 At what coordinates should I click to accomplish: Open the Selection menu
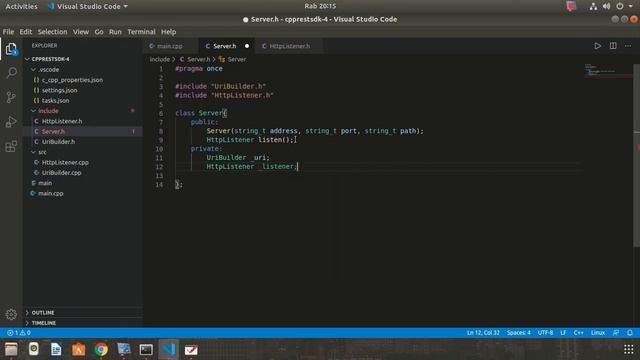(x=52, y=32)
